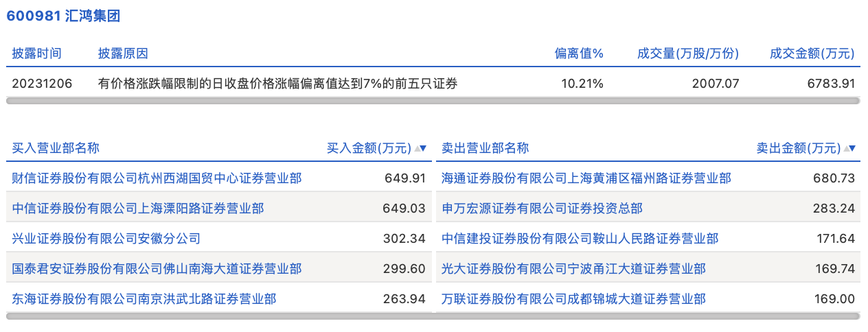Screen dimensions: 868x332
Task: Click the 成交金额(万元) column header
Action: (x=812, y=54)
